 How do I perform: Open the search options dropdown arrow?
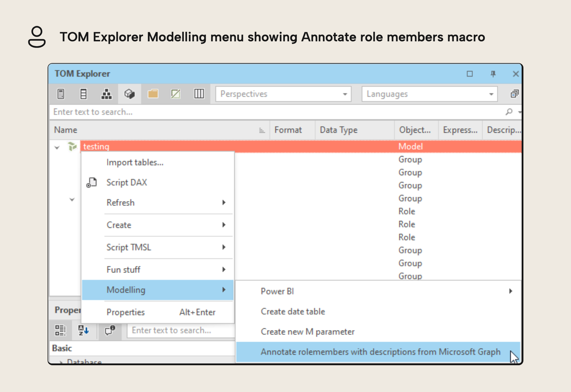pos(520,112)
